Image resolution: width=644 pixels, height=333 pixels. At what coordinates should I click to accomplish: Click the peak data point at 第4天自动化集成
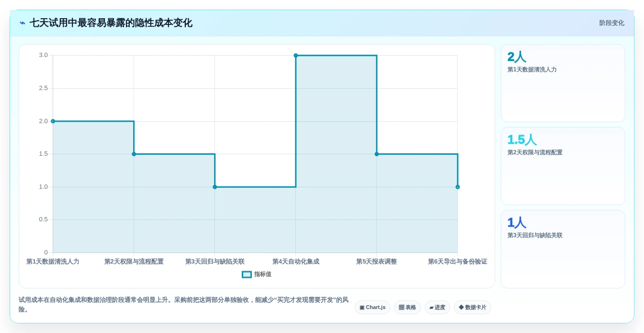tap(295, 56)
